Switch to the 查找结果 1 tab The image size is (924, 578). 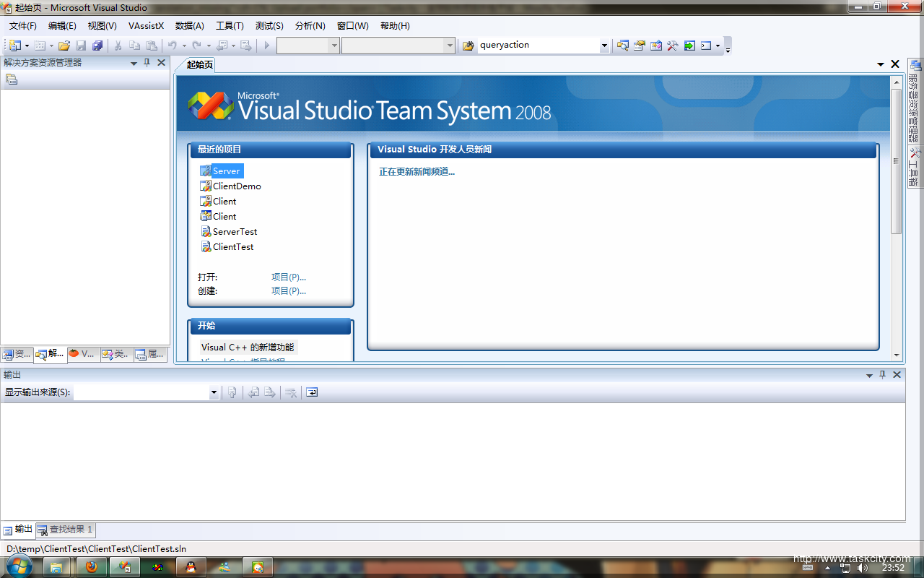65,530
